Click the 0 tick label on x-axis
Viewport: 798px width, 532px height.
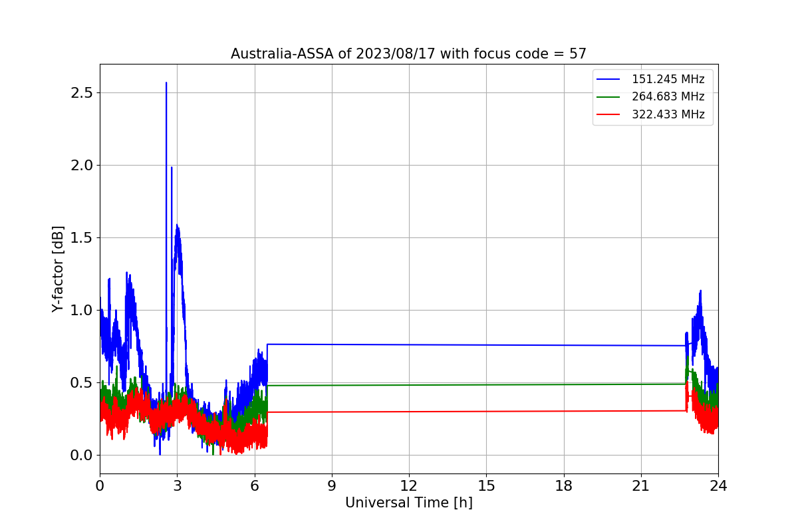[x=100, y=486]
